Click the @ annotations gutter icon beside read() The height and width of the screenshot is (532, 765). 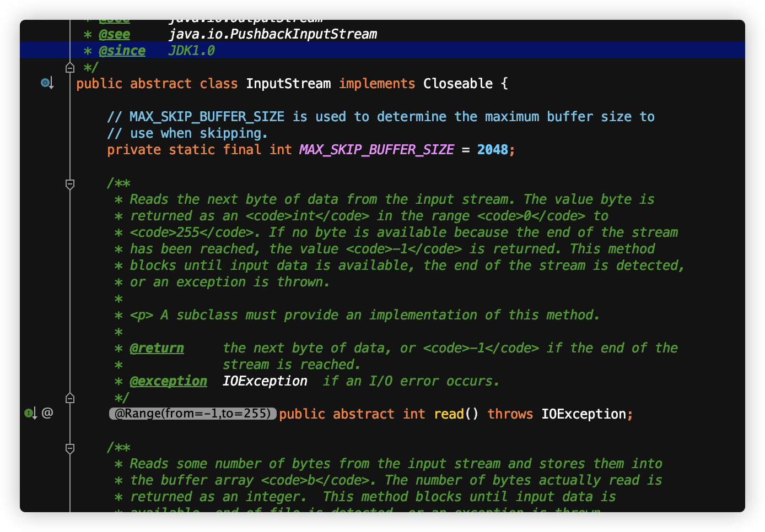(47, 413)
